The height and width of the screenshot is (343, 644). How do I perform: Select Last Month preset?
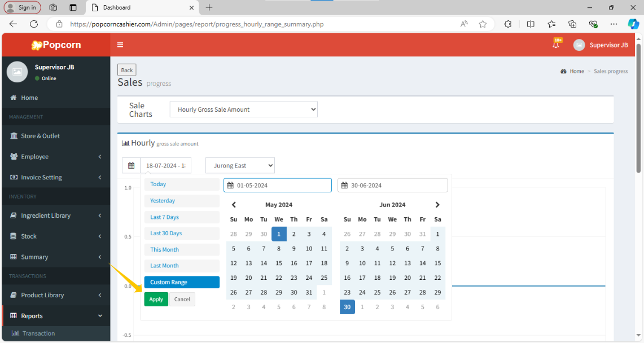[182, 266]
